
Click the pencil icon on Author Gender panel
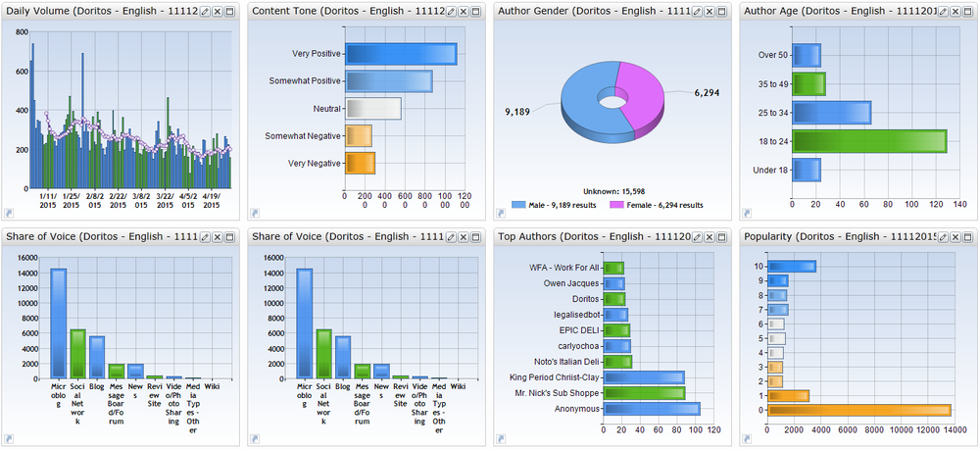point(697,11)
